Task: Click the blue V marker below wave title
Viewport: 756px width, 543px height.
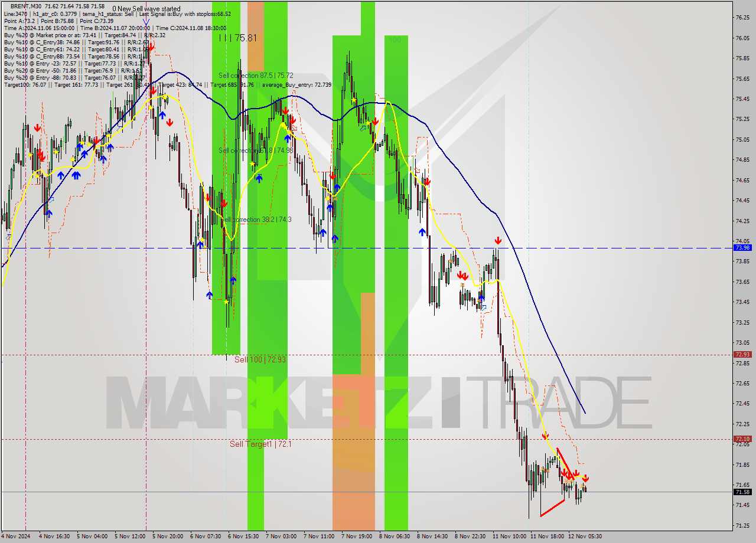Action: pyautogui.click(x=146, y=22)
